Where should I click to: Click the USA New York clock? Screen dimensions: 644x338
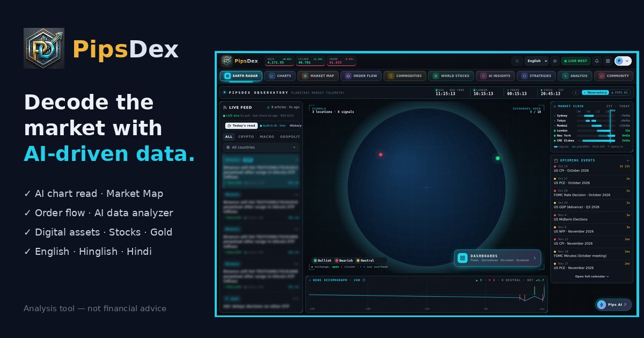tap(451, 92)
